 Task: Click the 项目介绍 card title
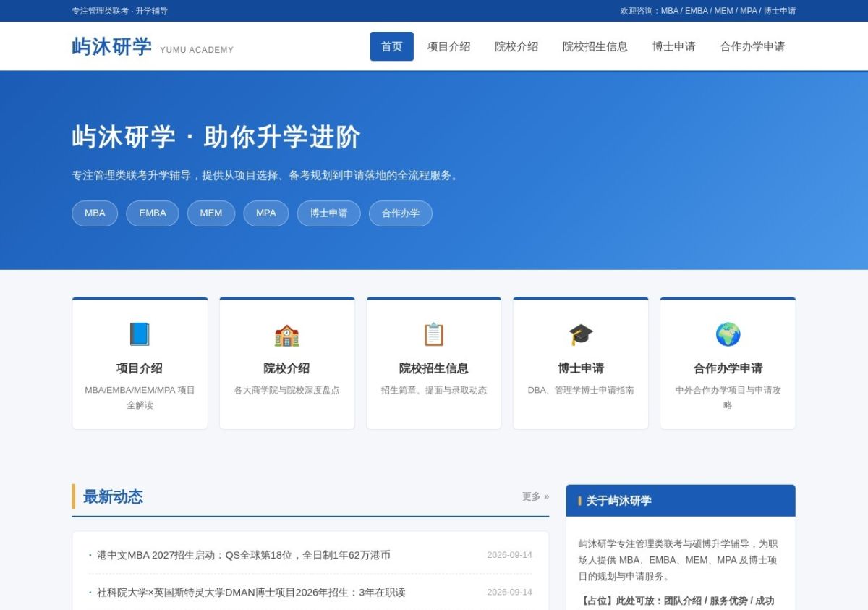(x=140, y=368)
